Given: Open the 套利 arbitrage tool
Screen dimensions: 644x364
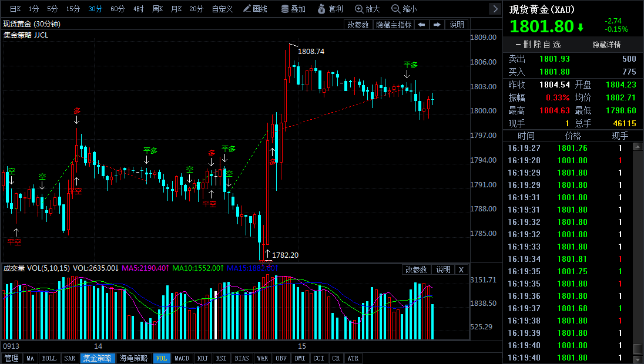Looking at the screenshot, I should pyautogui.click(x=330, y=9).
